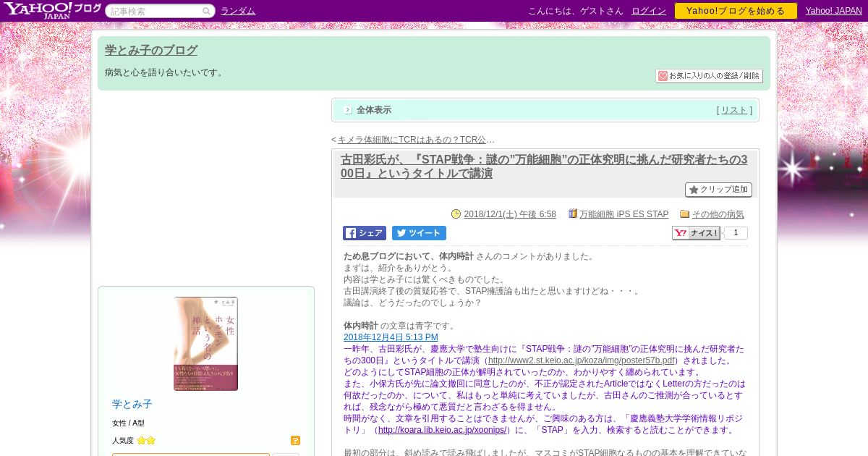
Task: Click the クリップ追加 button
Action: 718,190
